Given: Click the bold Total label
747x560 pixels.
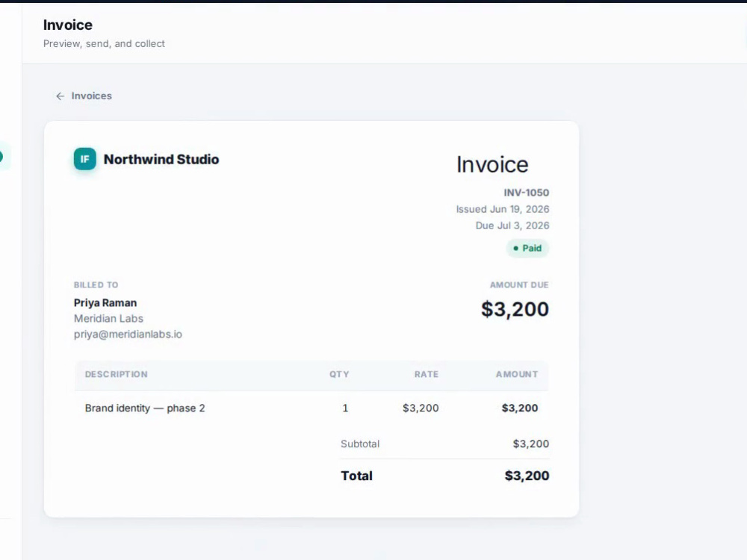Looking at the screenshot, I should (357, 476).
